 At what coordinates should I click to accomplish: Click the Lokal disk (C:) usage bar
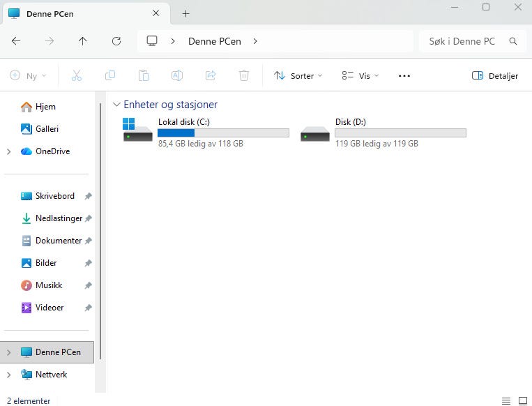pyautogui.click(x=223, y=133)
